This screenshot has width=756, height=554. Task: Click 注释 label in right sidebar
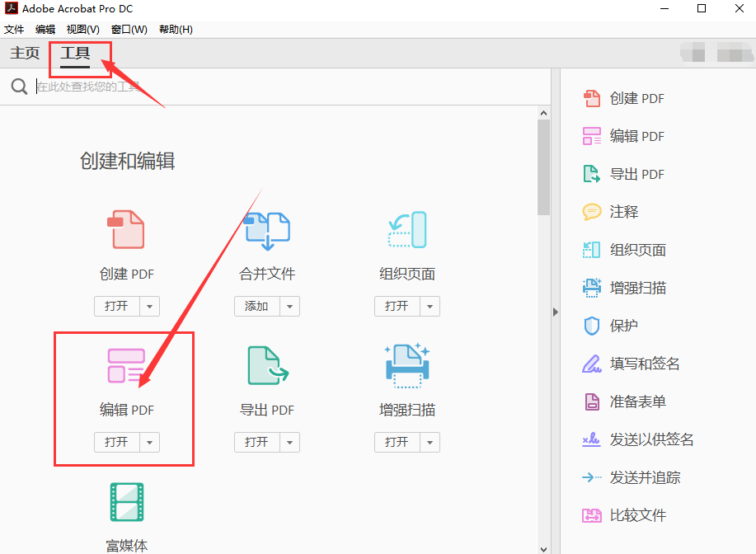[x=624, y=212]
